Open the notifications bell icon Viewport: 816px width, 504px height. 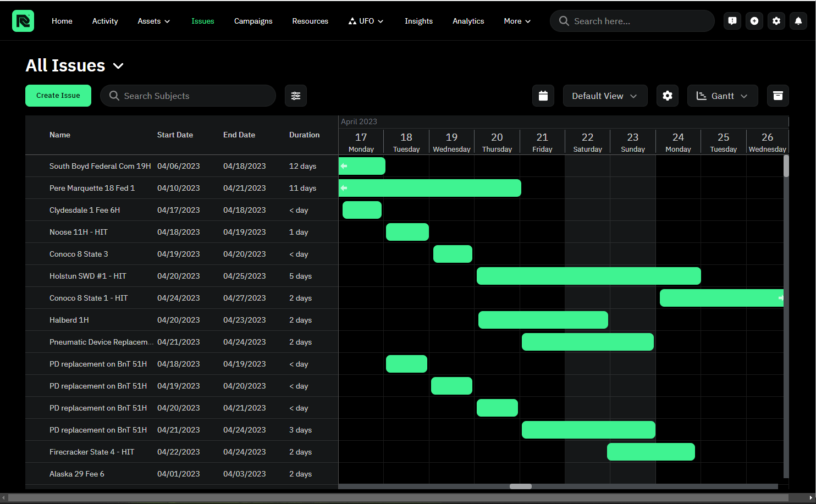click(798, 21)
